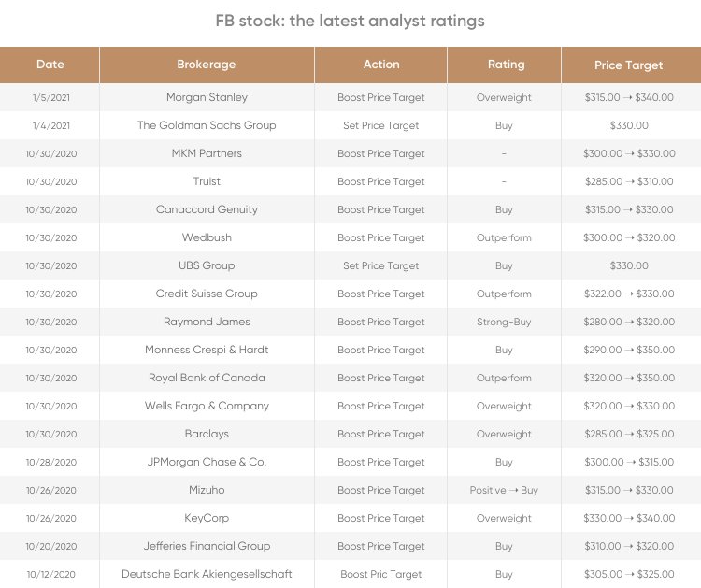This screenshot has height=588, width=701.
Task: Select the Credit Suisse Group cell
Action: click(x=207, y=294)
